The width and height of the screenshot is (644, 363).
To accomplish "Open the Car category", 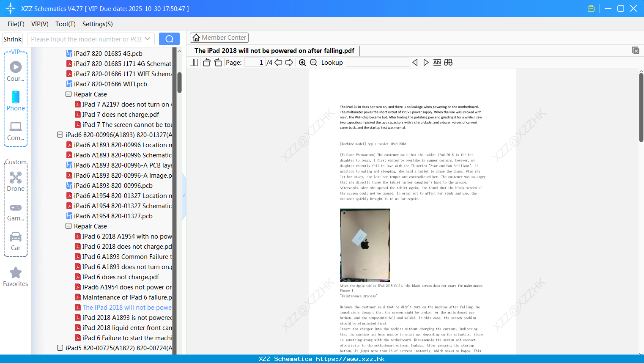I will tap(16, 241).
